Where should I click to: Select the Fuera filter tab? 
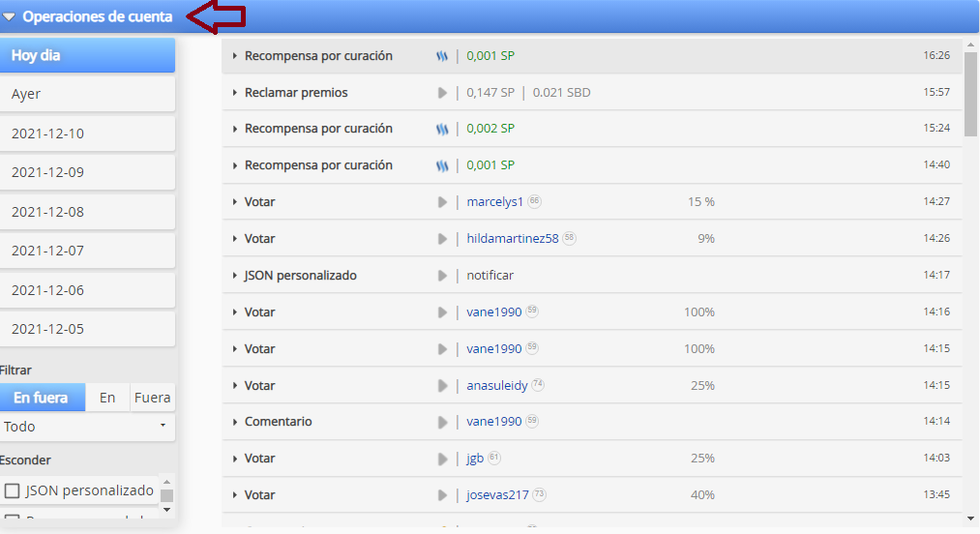152,397
